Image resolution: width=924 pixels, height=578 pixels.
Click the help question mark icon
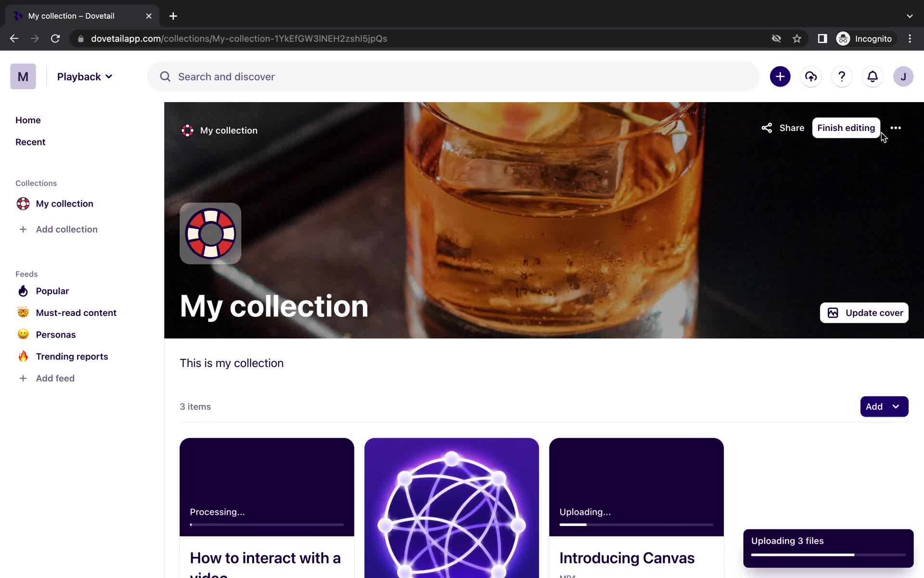click(842, 77)
